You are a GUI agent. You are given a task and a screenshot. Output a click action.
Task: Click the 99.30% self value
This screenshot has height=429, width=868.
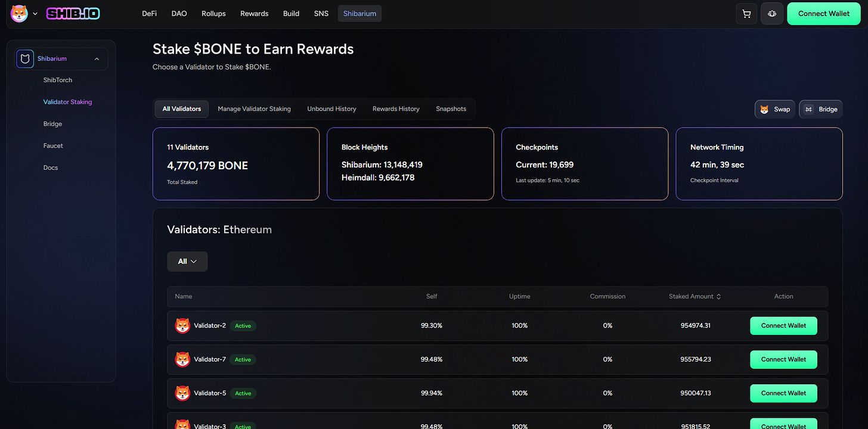(432, 326)
